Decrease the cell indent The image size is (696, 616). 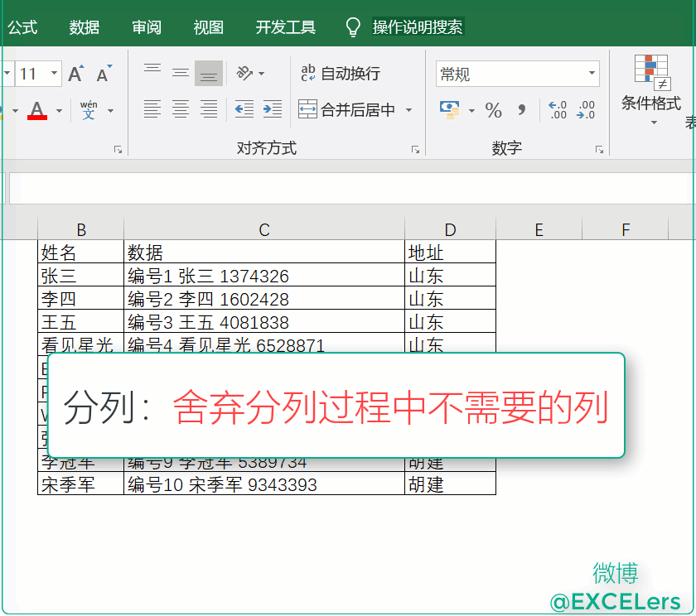[x=244, y=108]
